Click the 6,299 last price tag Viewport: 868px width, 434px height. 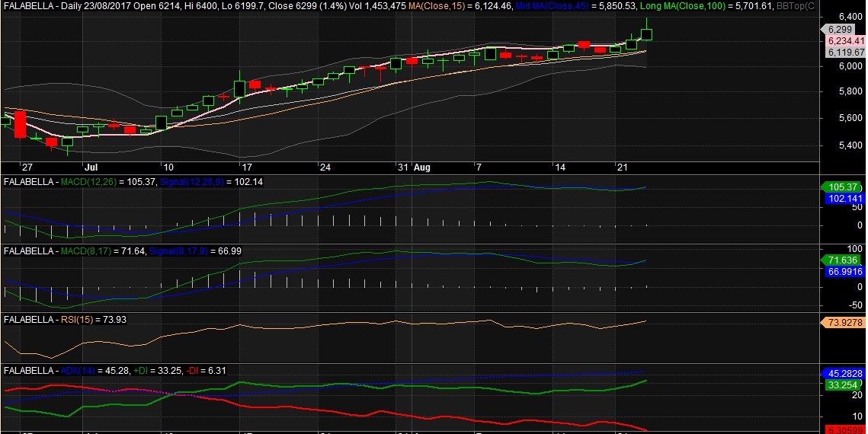pos(842,30)
